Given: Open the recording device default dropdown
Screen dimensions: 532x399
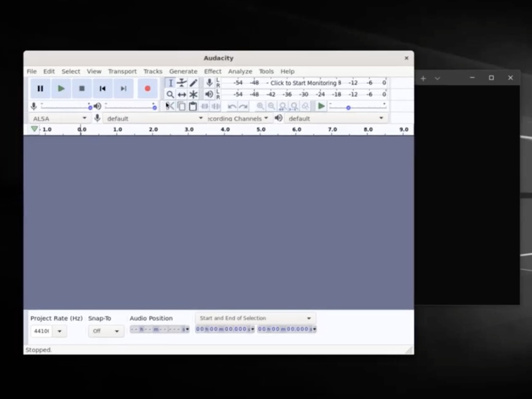Looking at the screenshot, I should pyautogui.click(x=154, y=118).
